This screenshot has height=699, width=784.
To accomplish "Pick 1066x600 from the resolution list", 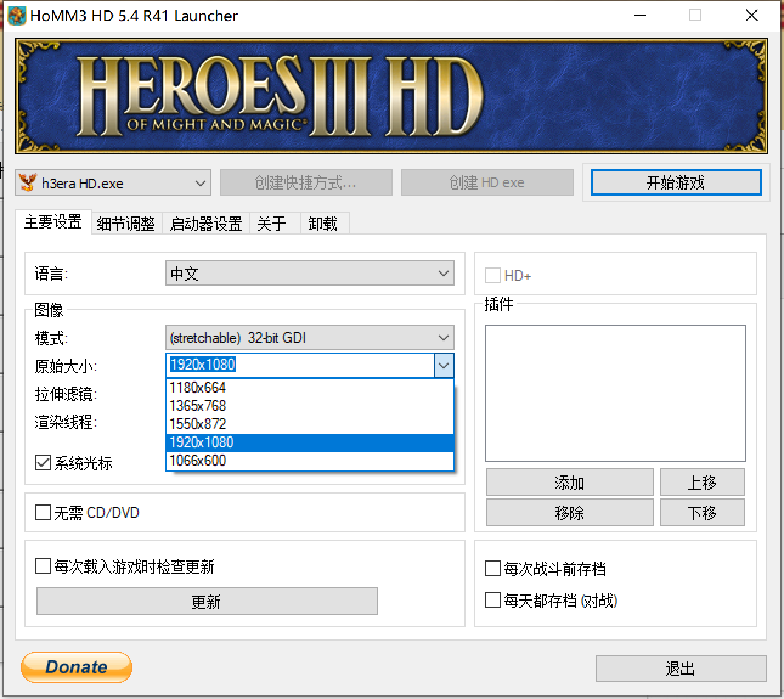I will point(310,461).
